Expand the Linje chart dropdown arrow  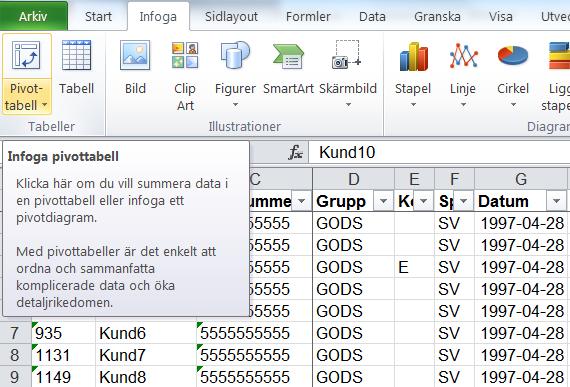click(x=463, y=105)
